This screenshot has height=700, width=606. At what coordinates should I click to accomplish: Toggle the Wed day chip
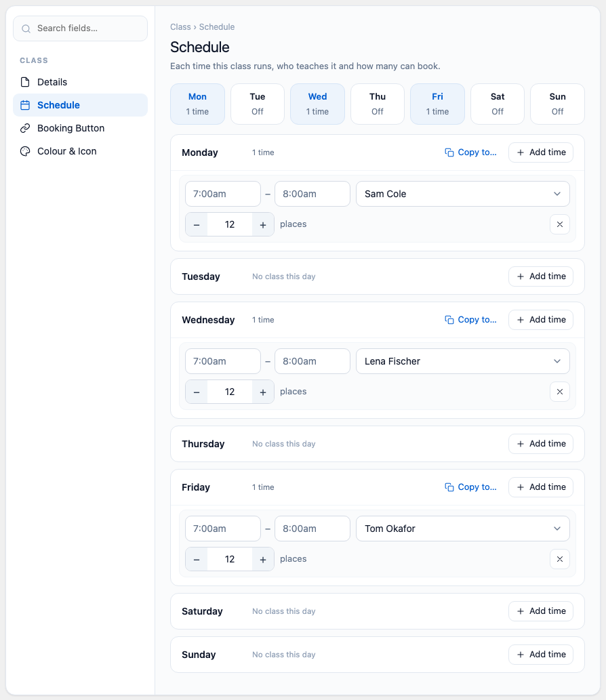click(317, 104)
